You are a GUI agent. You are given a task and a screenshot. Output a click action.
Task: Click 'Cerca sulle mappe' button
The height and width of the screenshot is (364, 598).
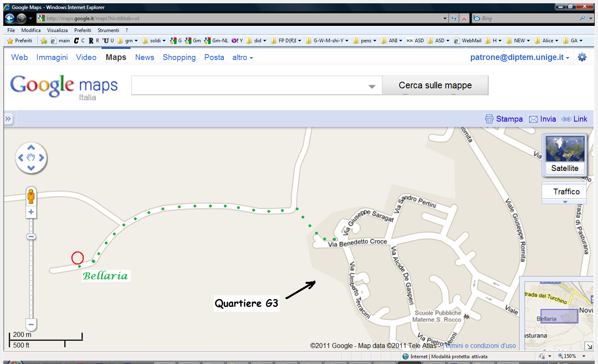(x=435, y=85)
